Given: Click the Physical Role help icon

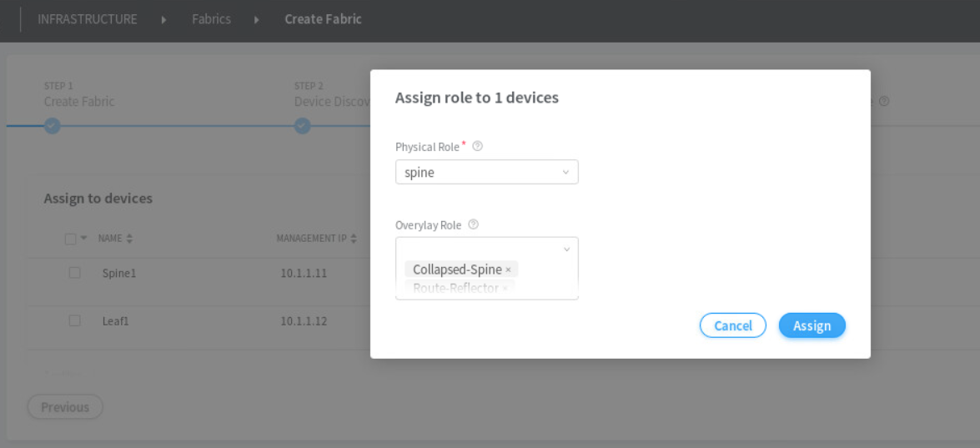Looking at the screenshot, I should (x=478, y=146).
